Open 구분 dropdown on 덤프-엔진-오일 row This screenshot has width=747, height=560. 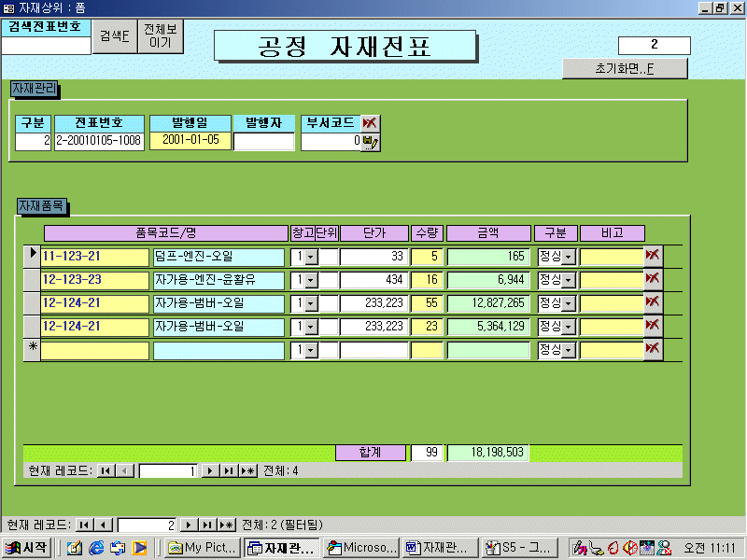click(x=569, y=258)
